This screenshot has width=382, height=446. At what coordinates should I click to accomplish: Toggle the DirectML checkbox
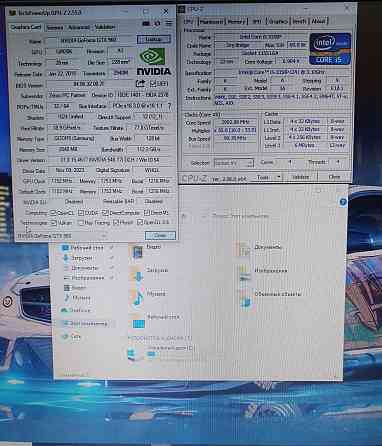point(146,213)
